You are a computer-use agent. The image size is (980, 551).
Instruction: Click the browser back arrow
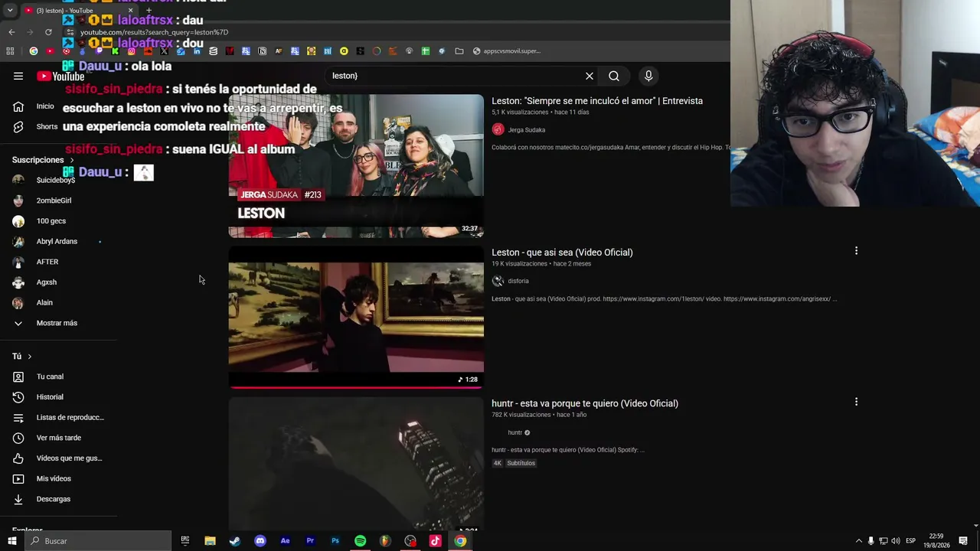click(11, 32)
